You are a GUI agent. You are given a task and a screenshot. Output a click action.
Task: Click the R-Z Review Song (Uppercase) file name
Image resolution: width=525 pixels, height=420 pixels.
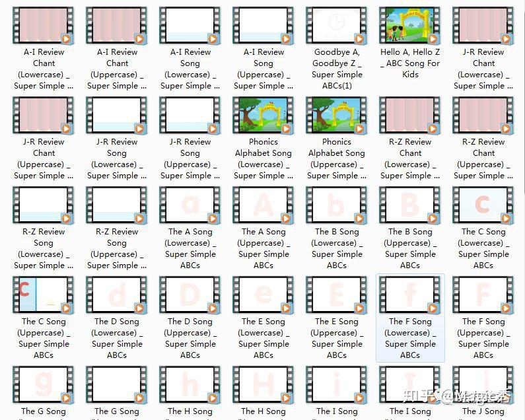pos(117,248)
